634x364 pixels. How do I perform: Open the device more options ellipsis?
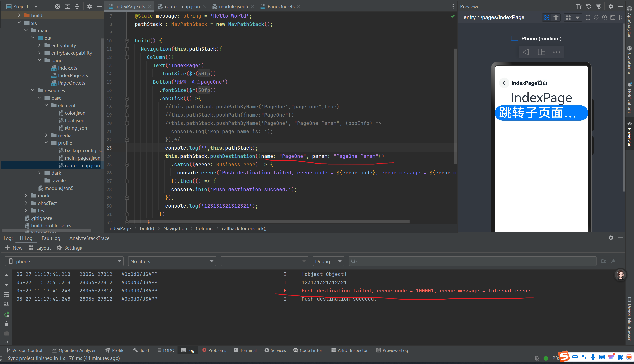[x=556, y=52]
